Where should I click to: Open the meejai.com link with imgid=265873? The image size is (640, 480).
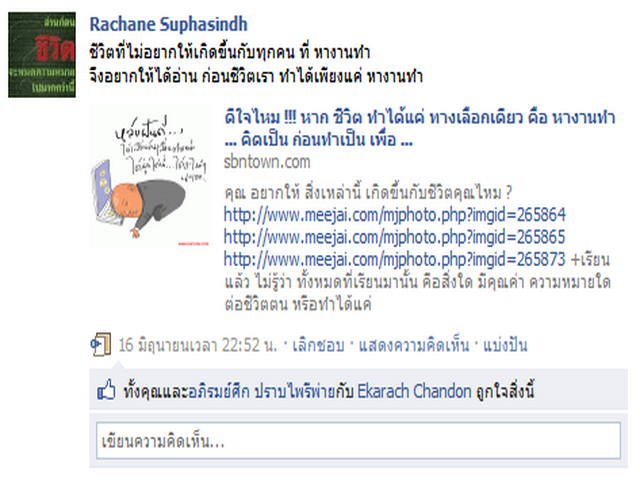coord(395,260)
